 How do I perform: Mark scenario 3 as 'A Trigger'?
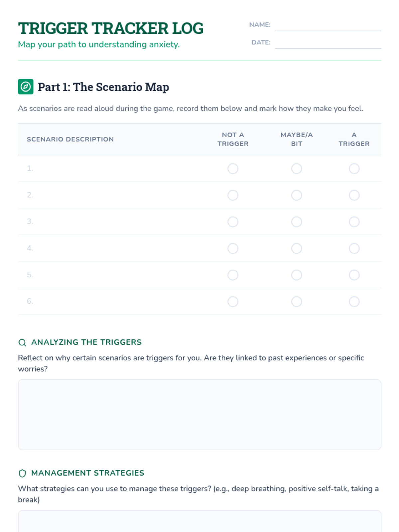coord(354,222)
